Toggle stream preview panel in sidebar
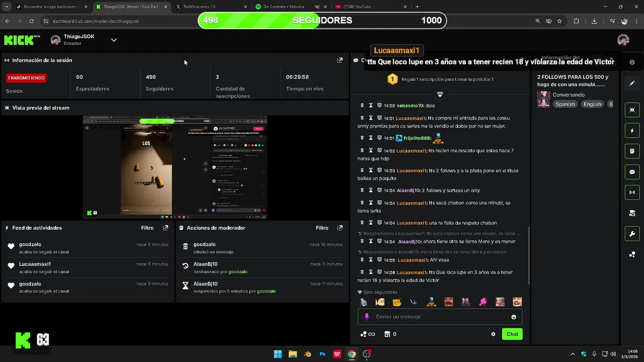The height and width of the screenshot is (362, 644). 632,110
